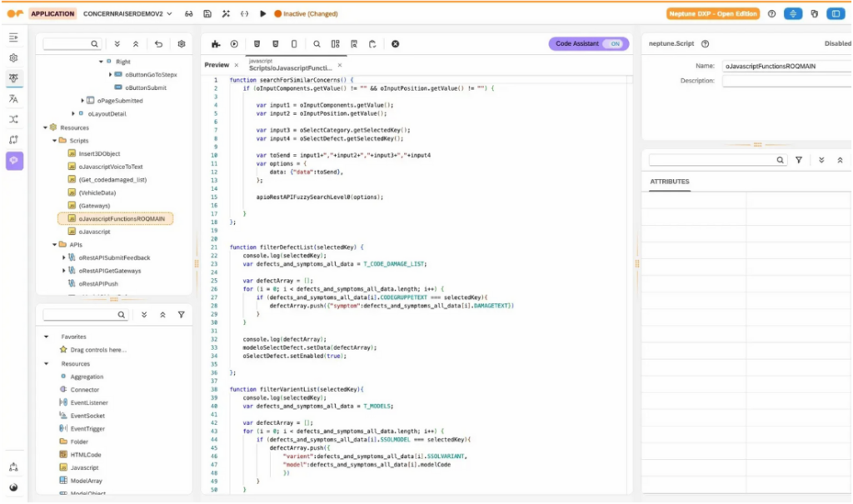Screen dimensions: 853x504
Task: Click the Description input field
Action: (x=786, y=81)
